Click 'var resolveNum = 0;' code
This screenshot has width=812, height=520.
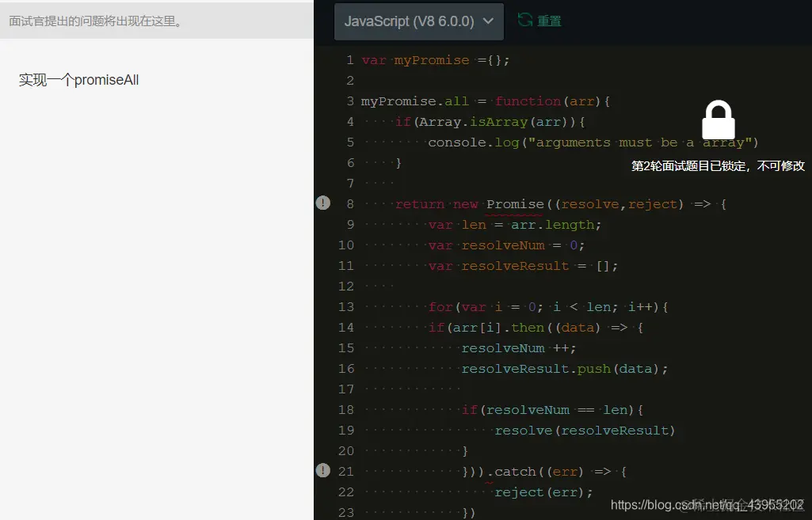click(x=506, y=245)
